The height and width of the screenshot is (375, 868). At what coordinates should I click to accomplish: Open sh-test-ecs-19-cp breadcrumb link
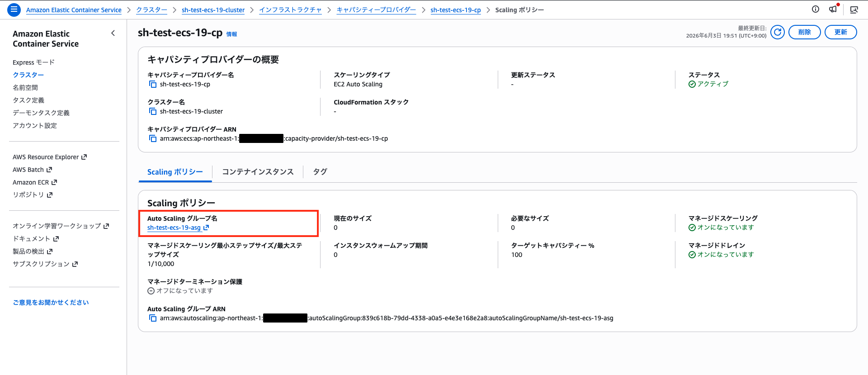pyautogui.click(x=456, y=10)
